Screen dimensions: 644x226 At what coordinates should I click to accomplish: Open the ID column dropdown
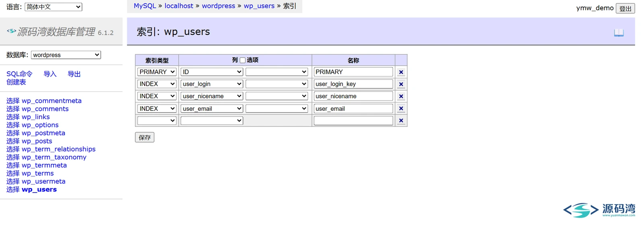212,72
